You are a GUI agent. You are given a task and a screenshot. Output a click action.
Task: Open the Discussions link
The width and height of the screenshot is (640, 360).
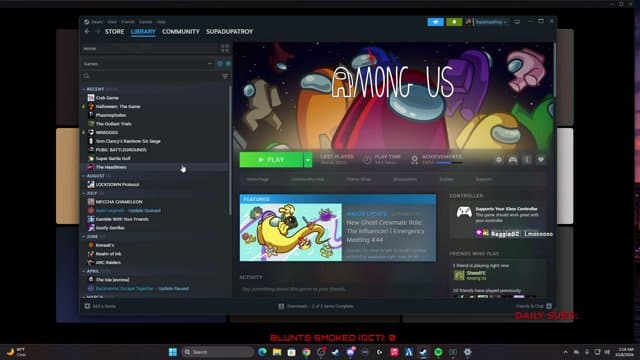coord(405,179)
